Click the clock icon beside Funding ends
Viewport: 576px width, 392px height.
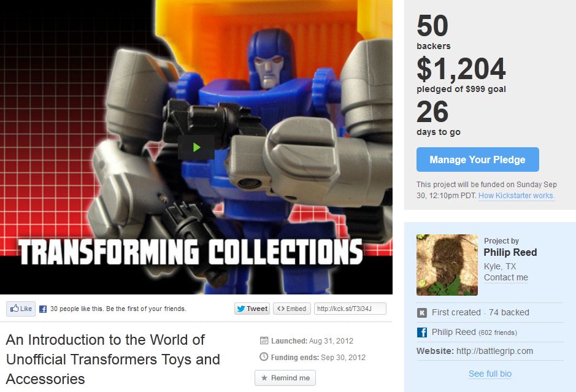[264, 357]
